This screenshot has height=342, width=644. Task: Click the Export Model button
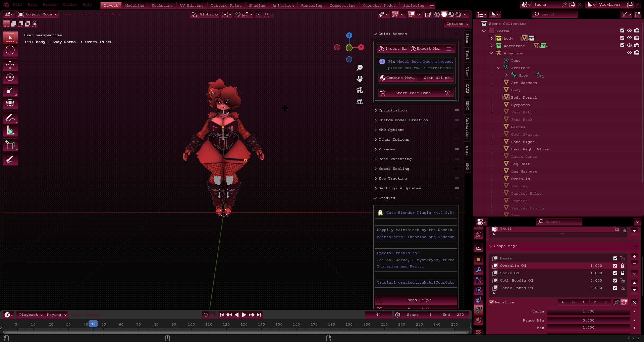click(425, 49)
